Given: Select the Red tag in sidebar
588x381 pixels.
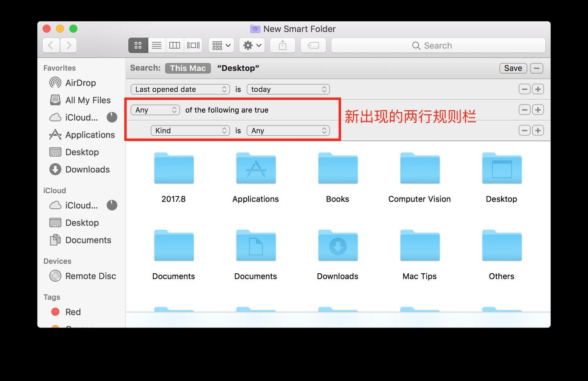Looking at the screenshot, I should (73, 312).
